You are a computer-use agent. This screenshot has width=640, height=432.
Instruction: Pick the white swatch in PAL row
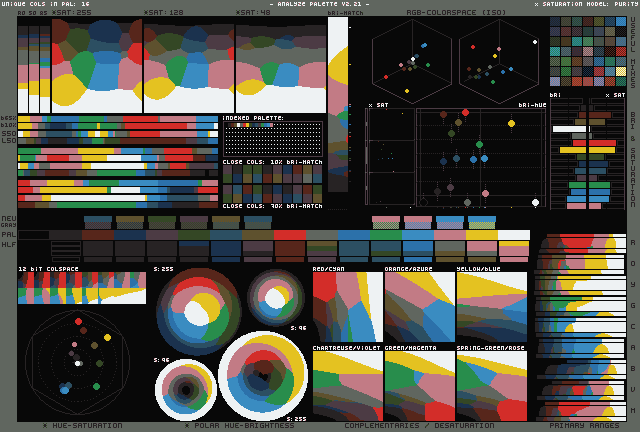(513, 235)
